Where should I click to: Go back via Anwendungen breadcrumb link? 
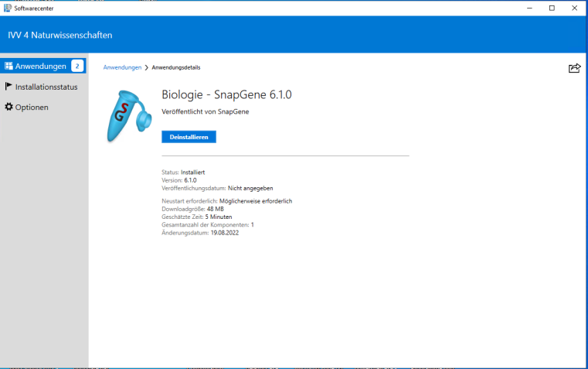point(122,68)
